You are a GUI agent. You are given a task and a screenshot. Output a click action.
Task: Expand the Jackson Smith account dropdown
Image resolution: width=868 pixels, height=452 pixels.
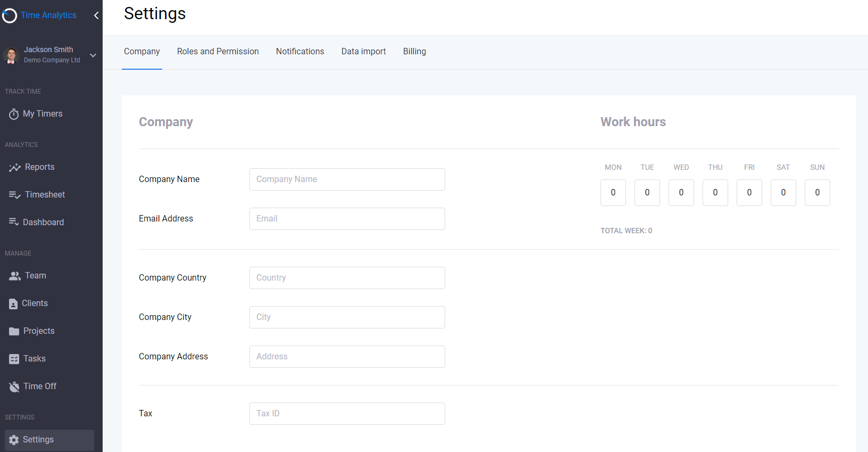click(x=93, y=55)
